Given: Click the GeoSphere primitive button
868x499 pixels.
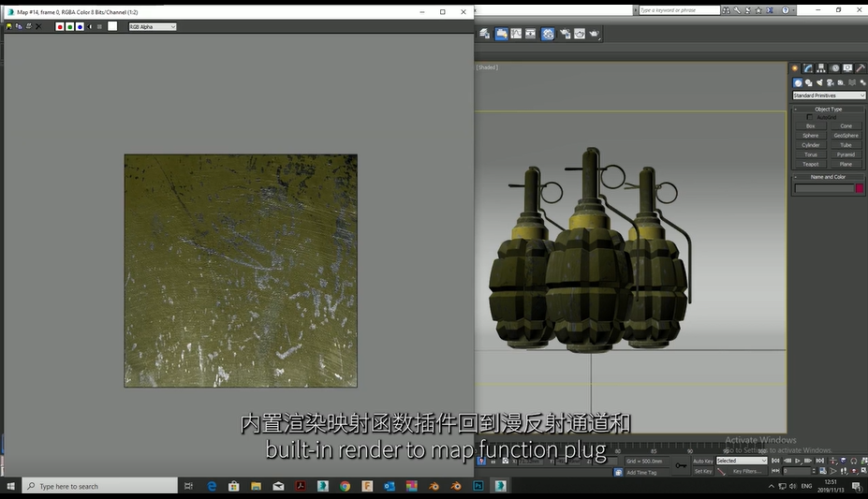Looking at the screenshot, I should 846,136.
